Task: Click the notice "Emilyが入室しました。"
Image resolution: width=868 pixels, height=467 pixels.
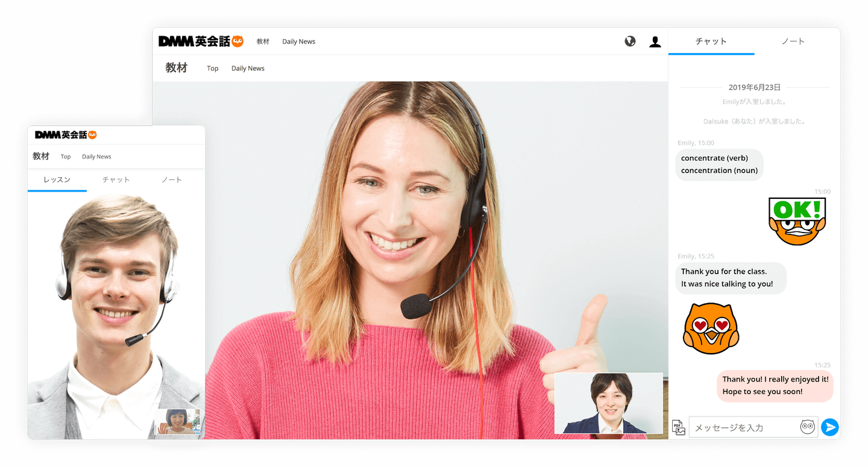Action: 754,102
